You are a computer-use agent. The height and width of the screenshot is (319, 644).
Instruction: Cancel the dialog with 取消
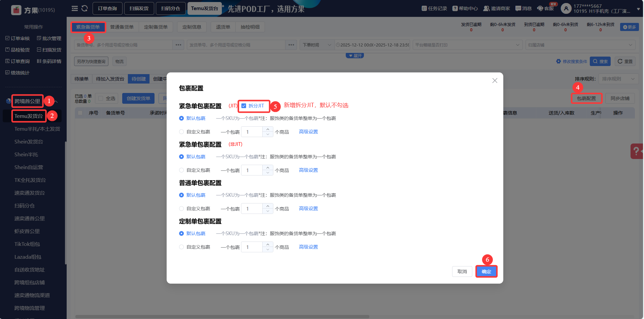click(x=462, y=272)
